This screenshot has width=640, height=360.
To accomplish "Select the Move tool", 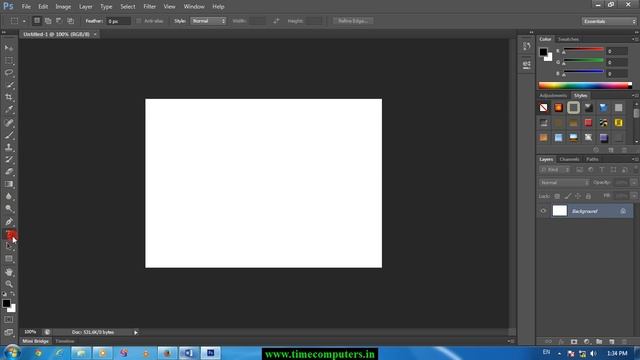I will click(9, 48).
